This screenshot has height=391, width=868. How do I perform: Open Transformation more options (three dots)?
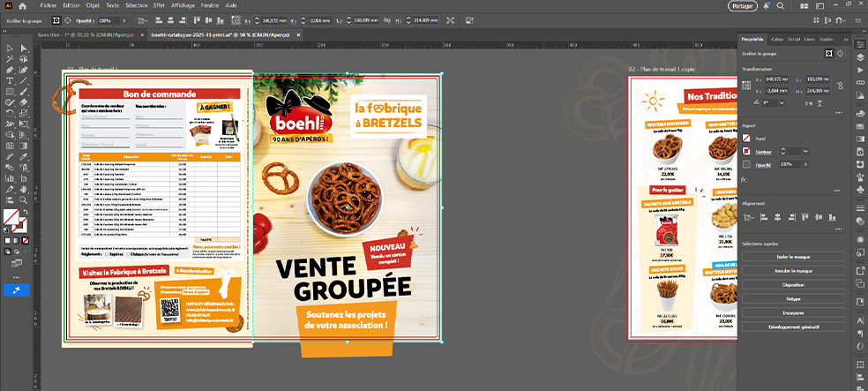839,113
